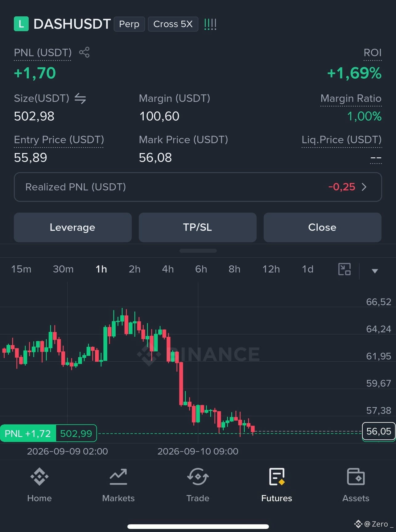The height and width of the screenshot is (532, 396).
Task: Select the 1d chart interval
Action: coord(307,269)
